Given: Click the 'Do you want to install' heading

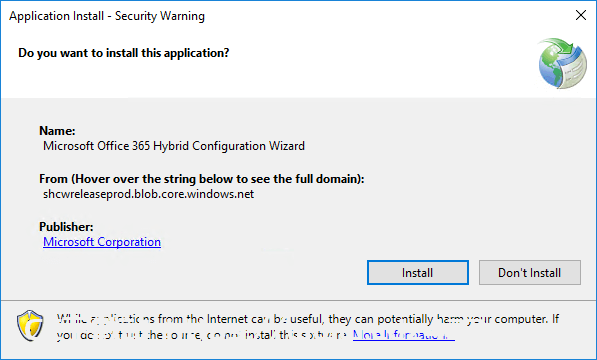Looking at the screenshot, I should [124, 53].
